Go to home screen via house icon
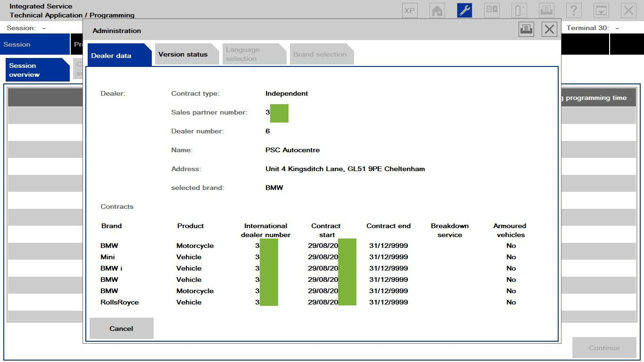 tap(438, 10)
